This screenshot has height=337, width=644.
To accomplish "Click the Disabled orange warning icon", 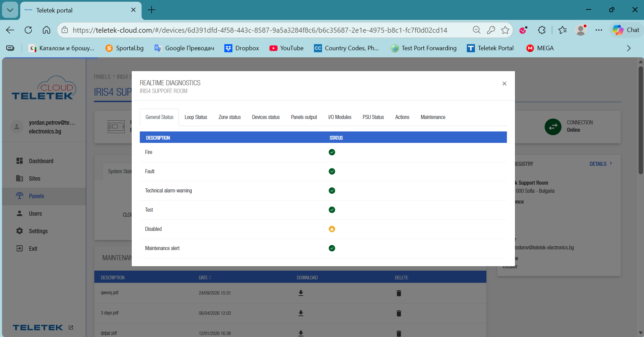I will coord(332,229).
